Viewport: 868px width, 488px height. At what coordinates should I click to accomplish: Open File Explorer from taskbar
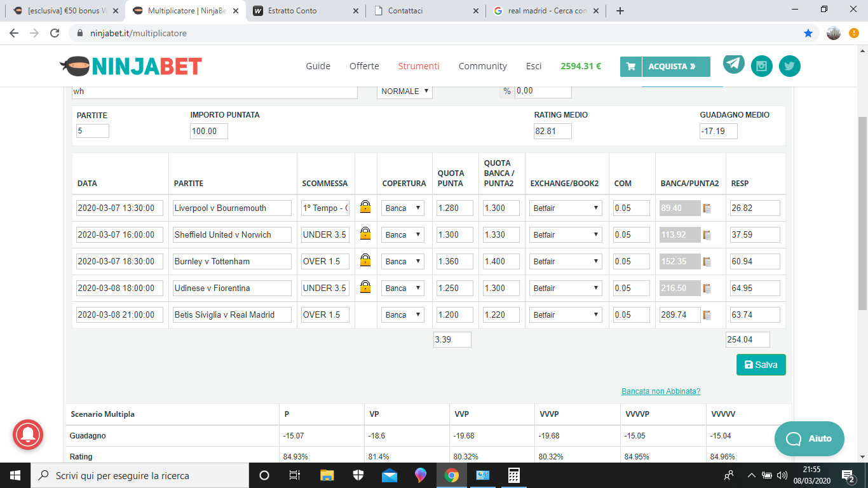pos(327,475)
